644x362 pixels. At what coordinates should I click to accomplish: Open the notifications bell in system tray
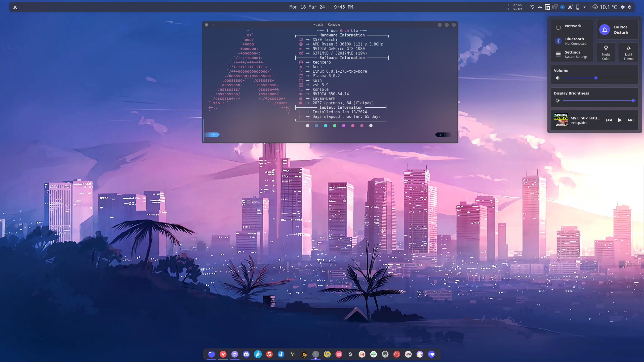(x=532, y=7)
